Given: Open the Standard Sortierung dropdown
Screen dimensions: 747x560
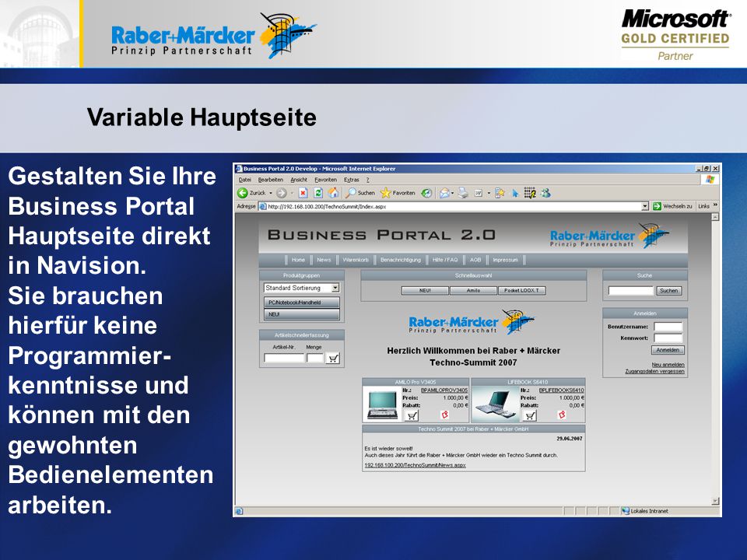Looking at the screenshot, I should 301,288.
